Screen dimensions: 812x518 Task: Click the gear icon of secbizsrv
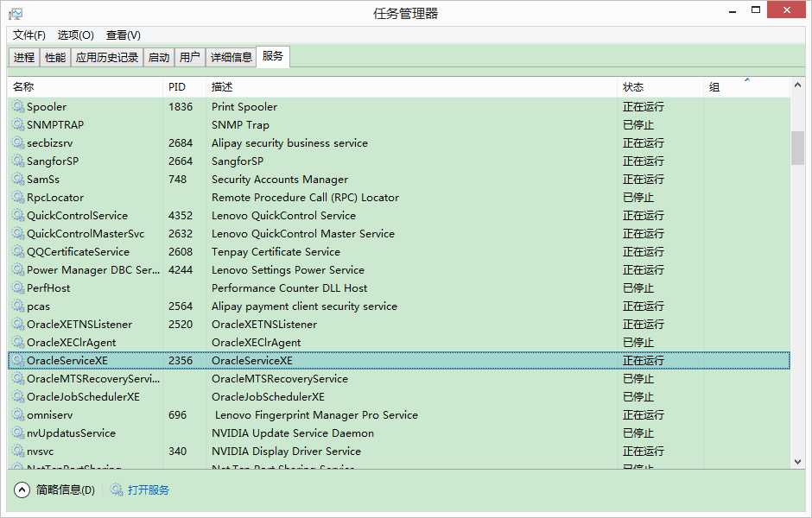pos(19,142)
